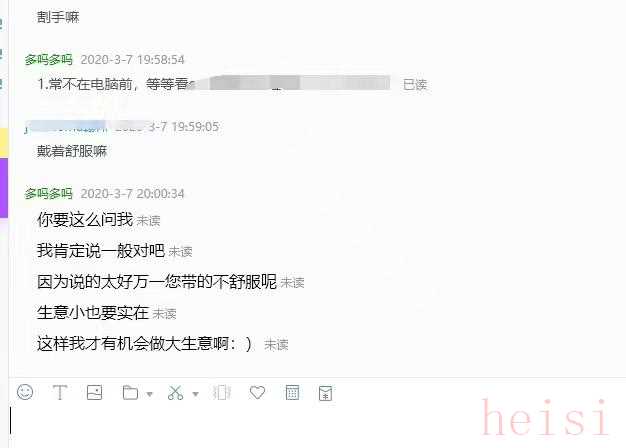Click the red packet envelope icon
The width and height of the screenshot is (626, 448).
coord(326,393)
